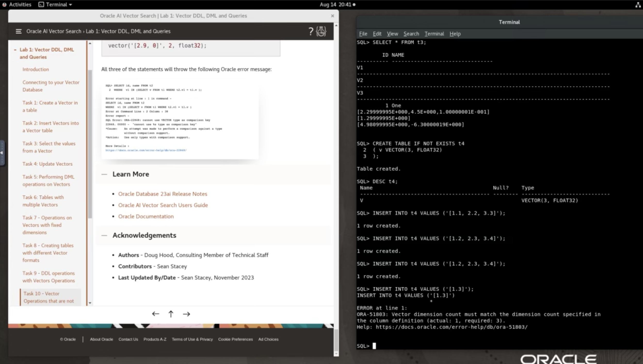Click the network status icon in top bar

[638, 4]
